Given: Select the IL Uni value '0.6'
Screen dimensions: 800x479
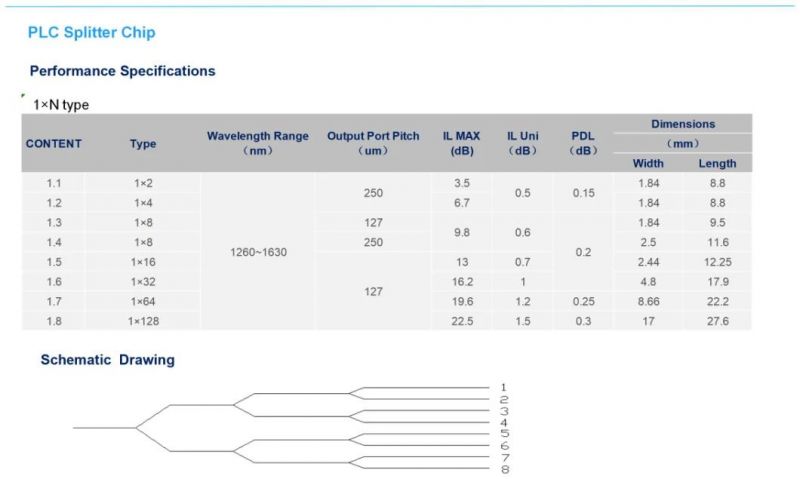Looking at the screenshot, I should tap(522, 233).
